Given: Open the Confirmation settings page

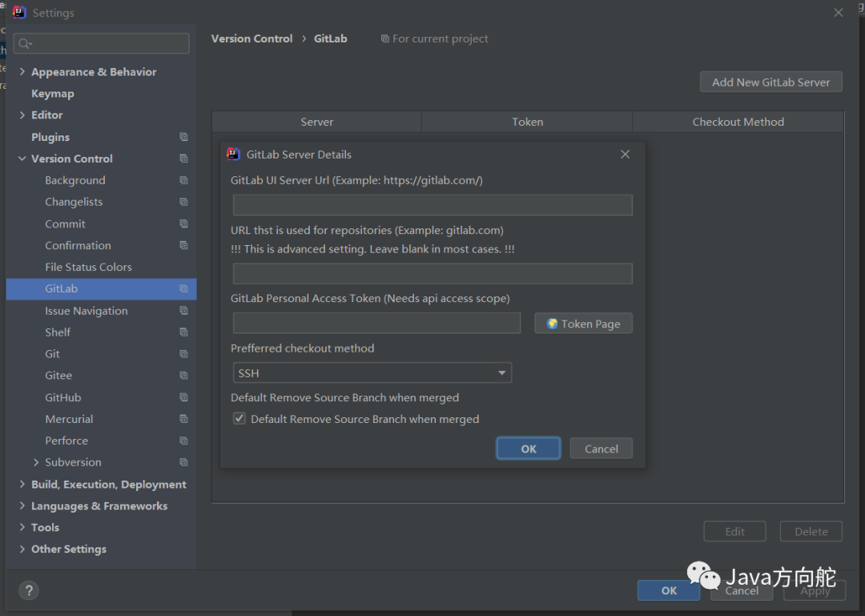Looking at the screenshot, I should (x=78, y=245).
